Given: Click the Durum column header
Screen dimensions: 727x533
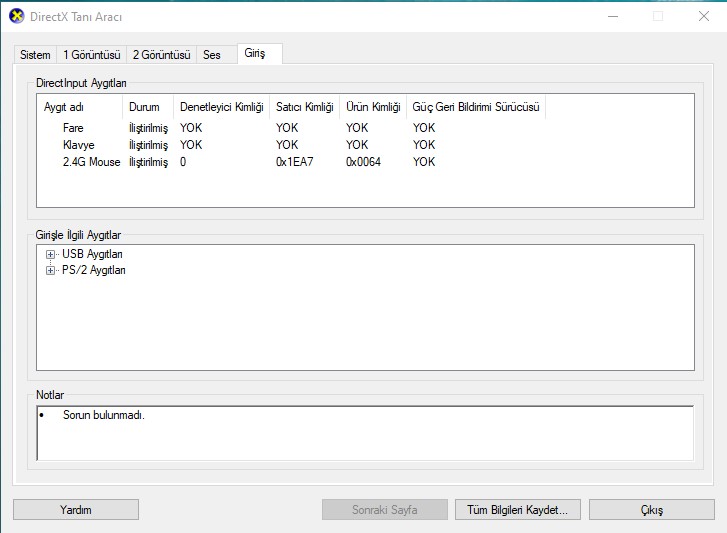Looking at the screenshot, I should point(148,107).
